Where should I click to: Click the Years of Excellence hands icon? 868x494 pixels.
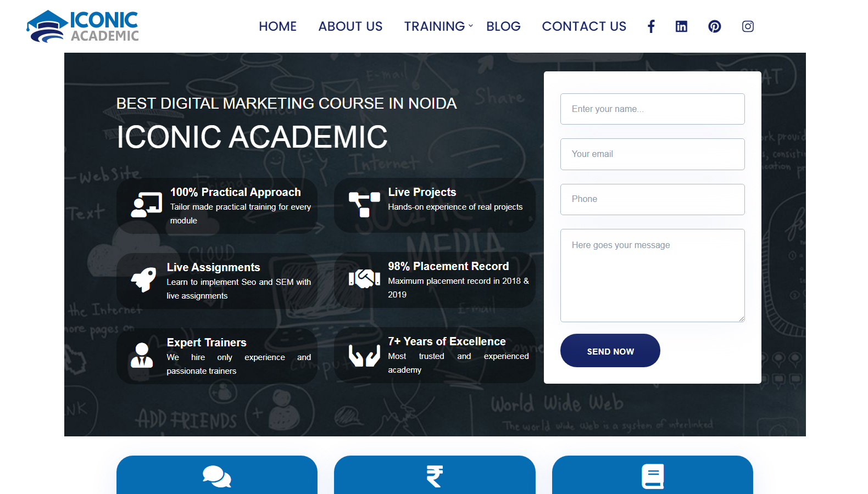click(364, 355)
